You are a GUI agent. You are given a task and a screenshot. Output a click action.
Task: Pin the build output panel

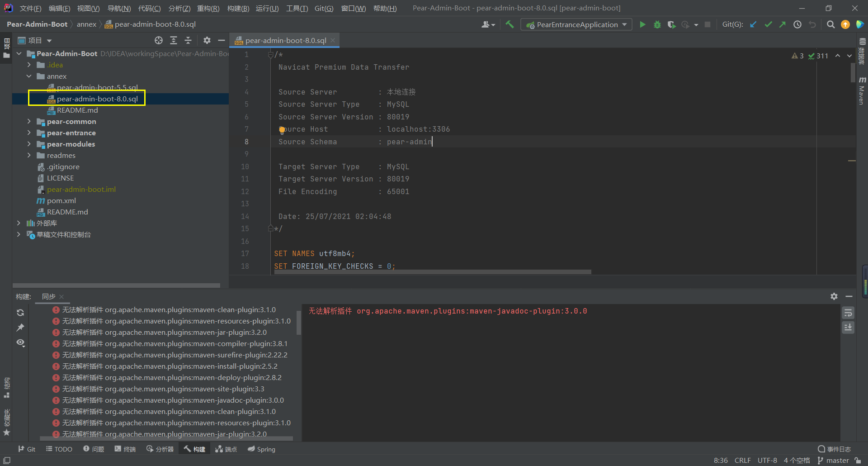click(x=20, y=327)
